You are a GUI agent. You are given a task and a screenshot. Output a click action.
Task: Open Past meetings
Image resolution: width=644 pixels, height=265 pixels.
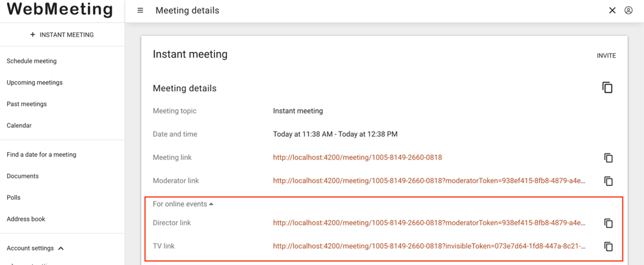pos(27,104)
